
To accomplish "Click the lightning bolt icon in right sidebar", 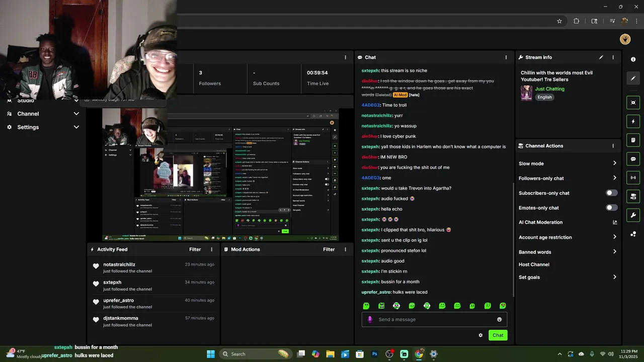I will 633,121.
